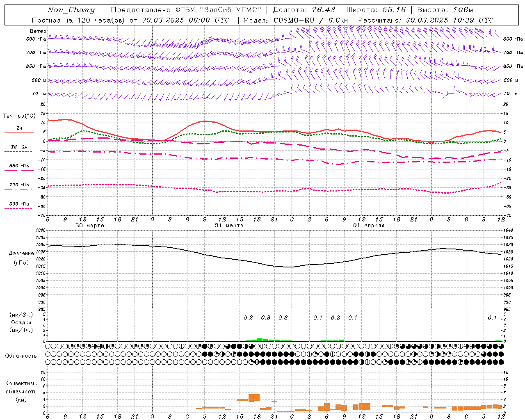Select the 'Облачность' cloud cover label
Viewport: 525px width, 420px height.
(21, 356)
